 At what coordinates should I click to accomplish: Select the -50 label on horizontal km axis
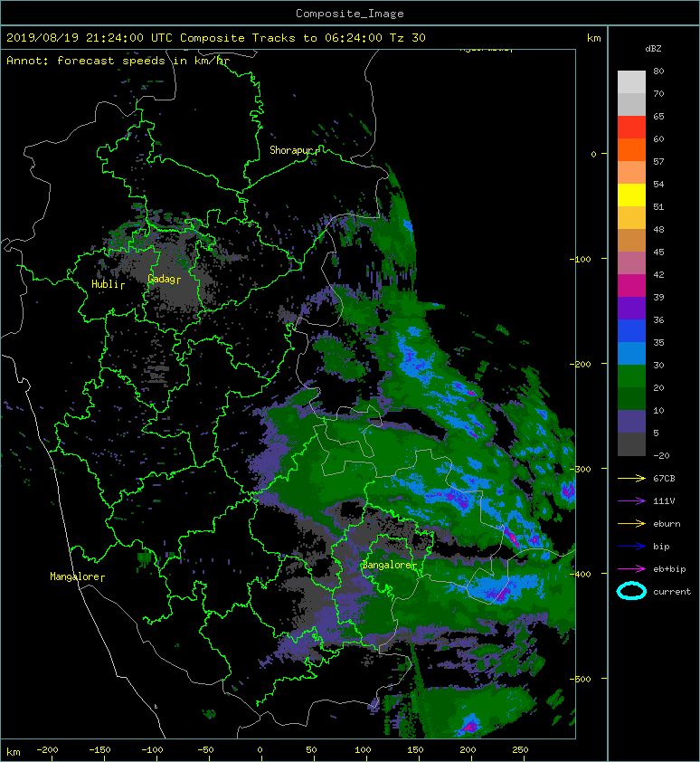click(205, 750)
